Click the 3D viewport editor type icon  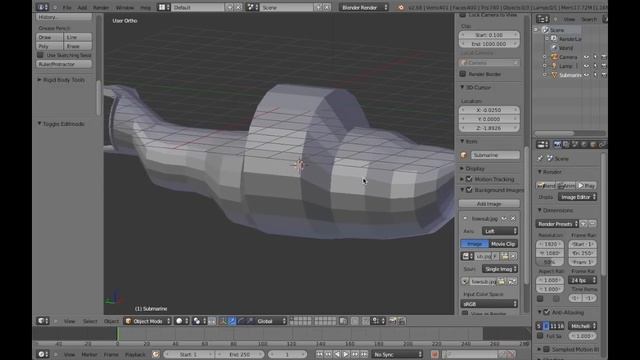coord(43,321)
